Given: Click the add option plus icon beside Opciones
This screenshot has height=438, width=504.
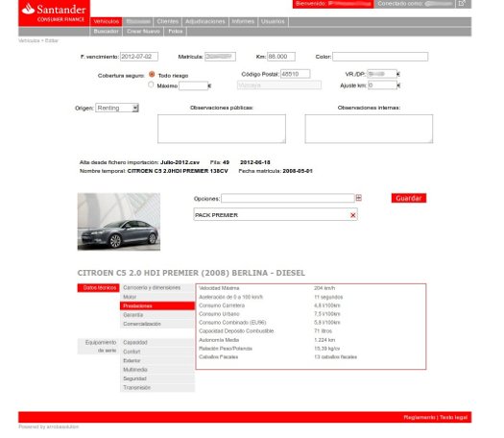Looking at the screenshot, I should pyautogui.click(x=359, y=198).
